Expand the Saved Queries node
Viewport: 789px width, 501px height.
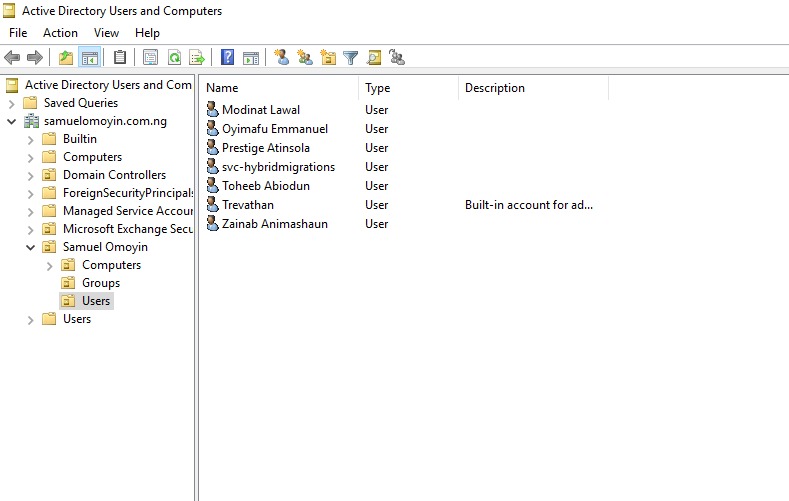point(12,104)
